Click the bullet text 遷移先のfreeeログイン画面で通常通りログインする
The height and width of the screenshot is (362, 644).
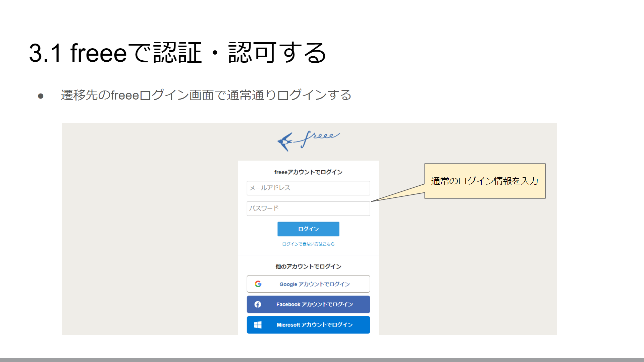206,95
